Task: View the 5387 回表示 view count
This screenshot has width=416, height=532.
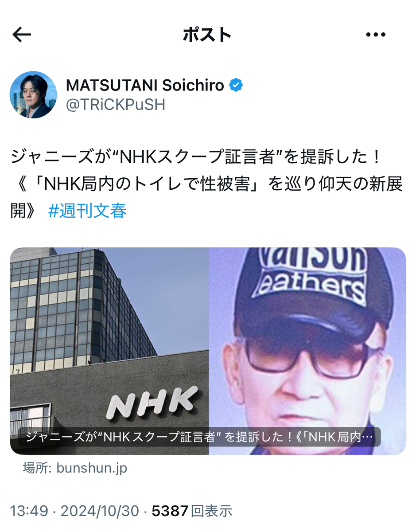Action: point(192,511)
